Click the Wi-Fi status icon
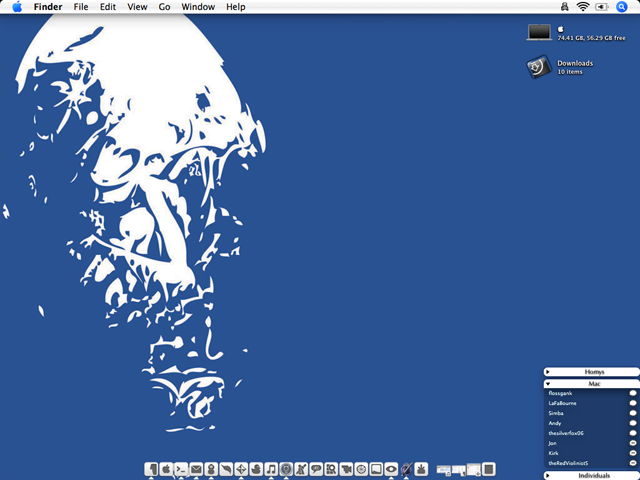 click(x=582, y=7)
